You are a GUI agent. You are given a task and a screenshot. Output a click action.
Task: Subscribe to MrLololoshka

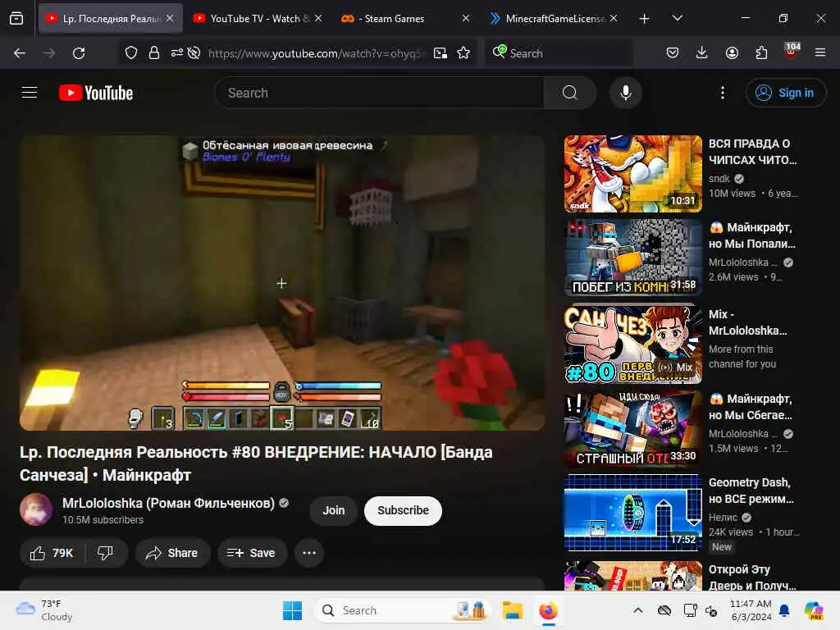(x=403, y=510)
